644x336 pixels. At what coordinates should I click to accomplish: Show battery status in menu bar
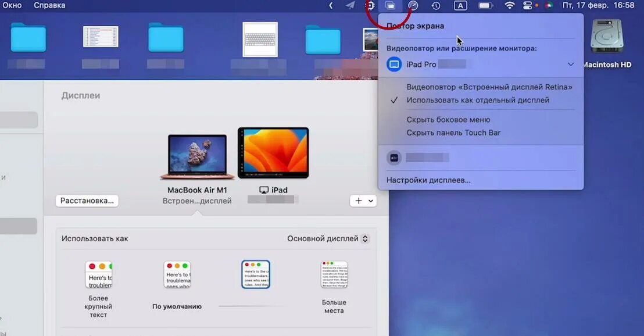pos(485,5)
